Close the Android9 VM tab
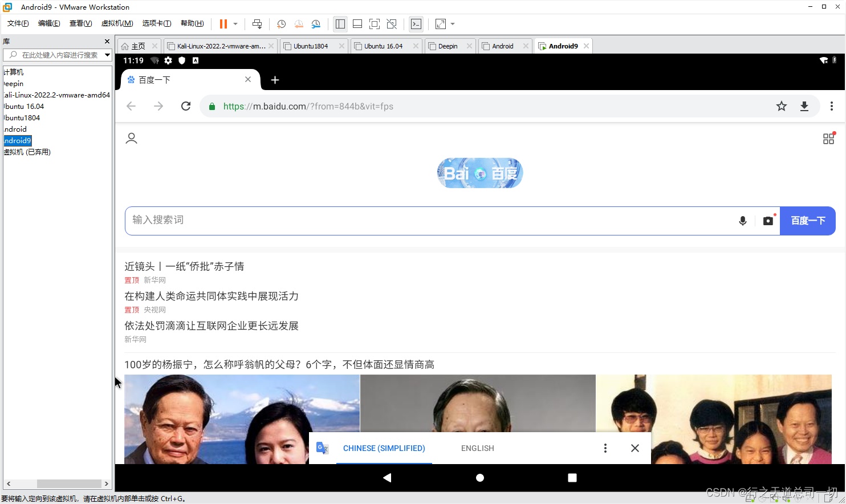 pos(585,46)
